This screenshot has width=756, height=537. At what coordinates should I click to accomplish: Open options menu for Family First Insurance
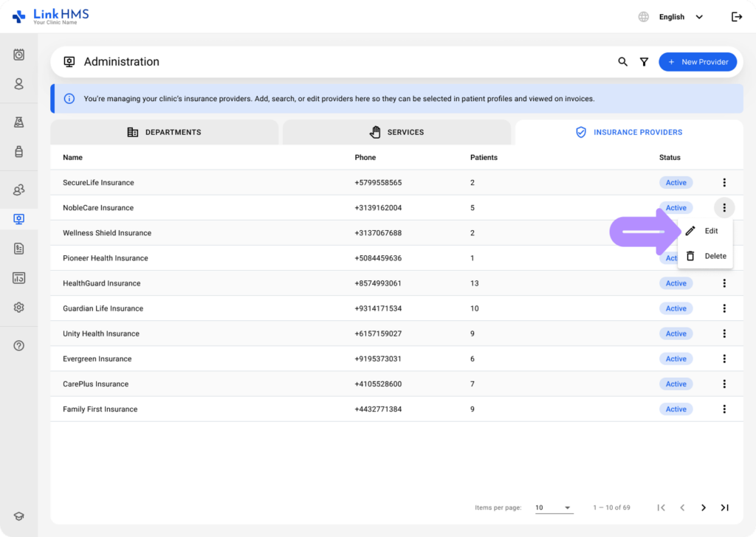[x=724, y=409]
